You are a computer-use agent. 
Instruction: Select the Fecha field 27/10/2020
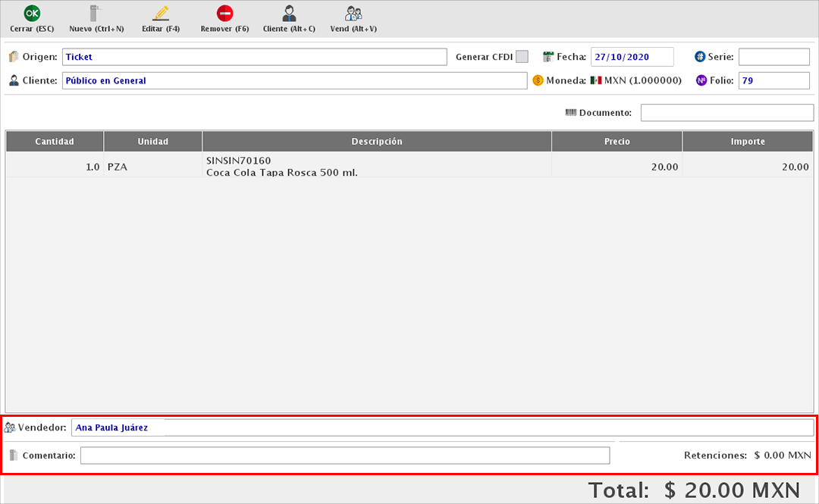[x=632, y=57]
